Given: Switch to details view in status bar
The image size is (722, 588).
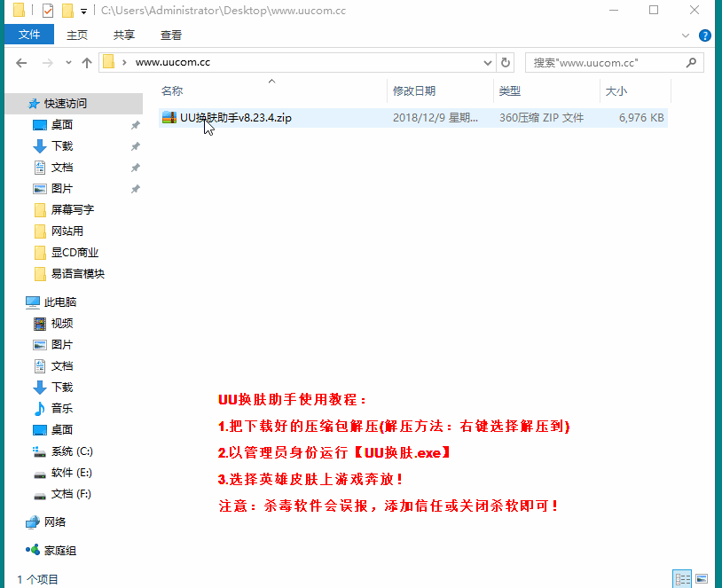Looking at the screenshot, I should tap(682, 578).
